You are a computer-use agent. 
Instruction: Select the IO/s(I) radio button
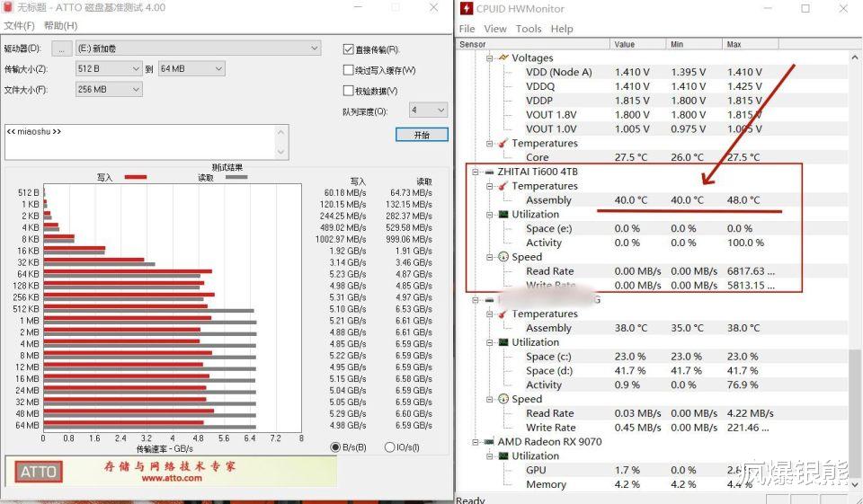[389, 447]
